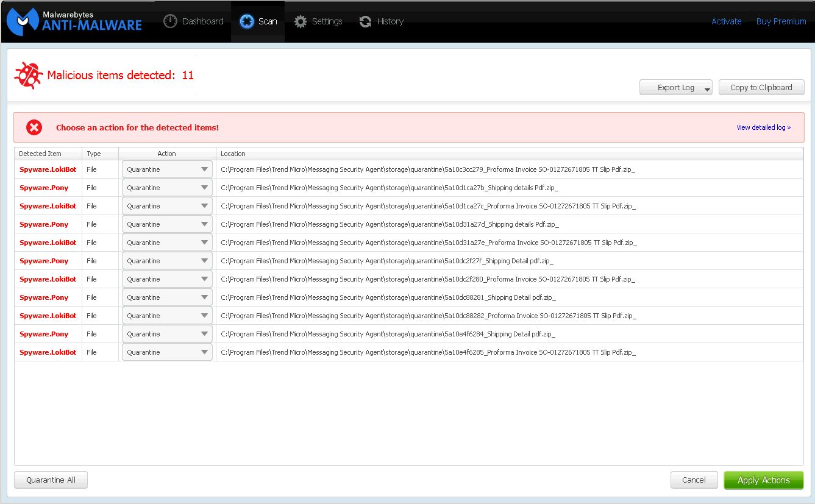Image resolution: width=815 pixels, height=504 pixels.
Task: Click Copy to Clipboard button
Action: coord(761,87)
